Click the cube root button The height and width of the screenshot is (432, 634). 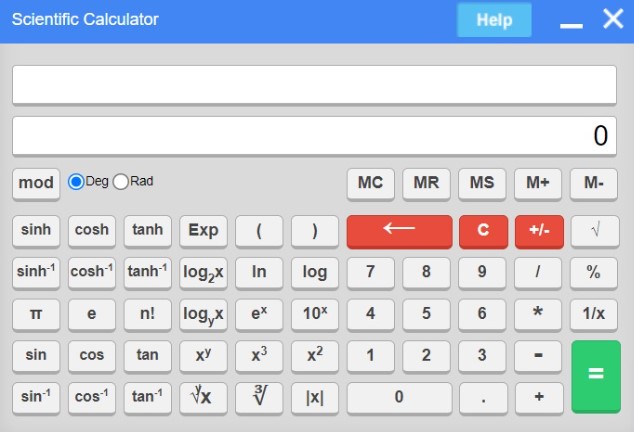tap(259, 397)
